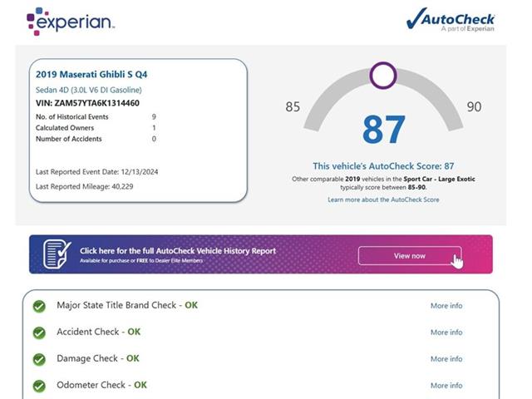Click the gauge lower bound label 85
The image size is (532, 399).
click(x=293, y=107)
